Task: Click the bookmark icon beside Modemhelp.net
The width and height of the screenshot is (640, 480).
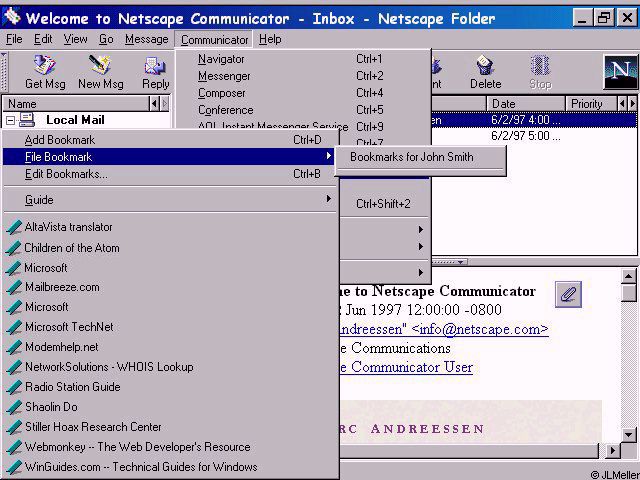Action: pos(14,347)
